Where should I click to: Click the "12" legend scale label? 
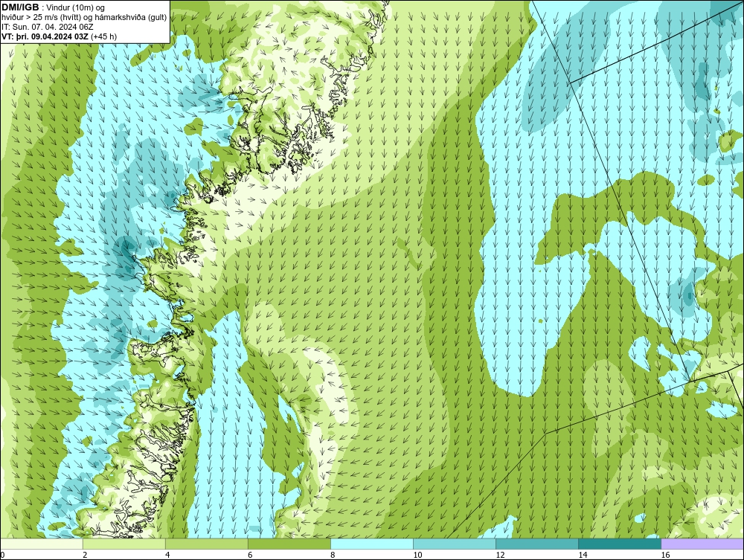pyautogui.click(x=500, y=555)
